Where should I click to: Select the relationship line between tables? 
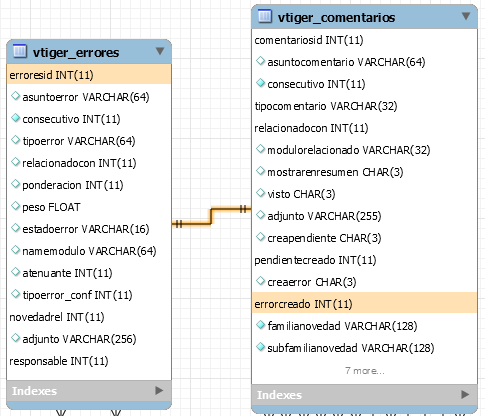[x=211, y=216]
